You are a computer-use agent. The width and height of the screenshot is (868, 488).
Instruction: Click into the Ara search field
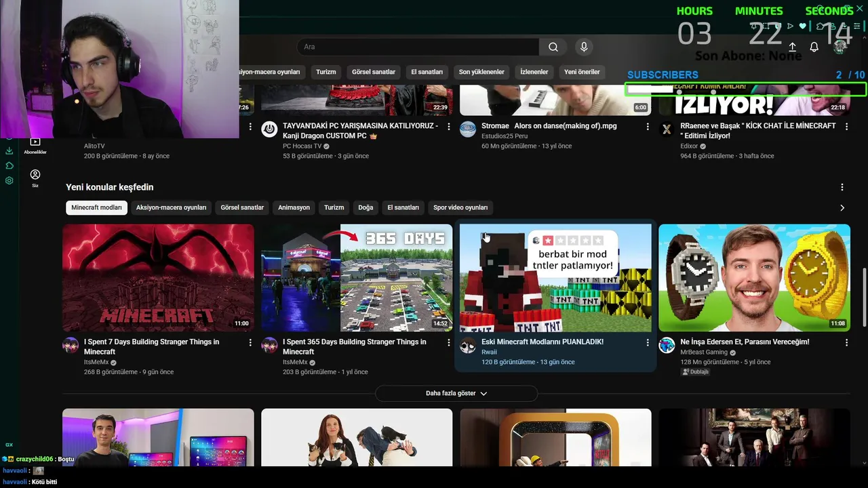(x=418, y=47)
